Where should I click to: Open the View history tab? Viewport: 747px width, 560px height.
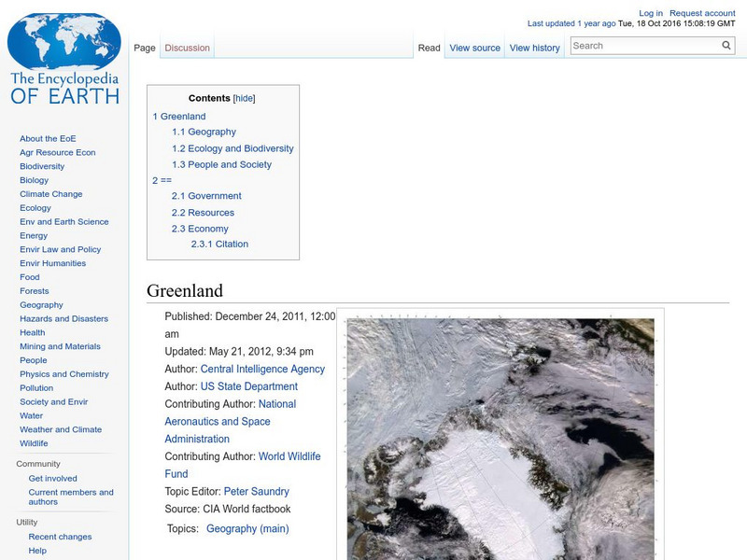pyautogui.click(x=534, y=47)
